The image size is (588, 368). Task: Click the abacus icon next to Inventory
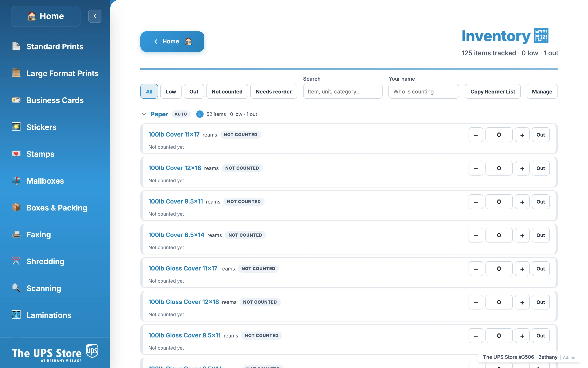click(x=541, y=36)
